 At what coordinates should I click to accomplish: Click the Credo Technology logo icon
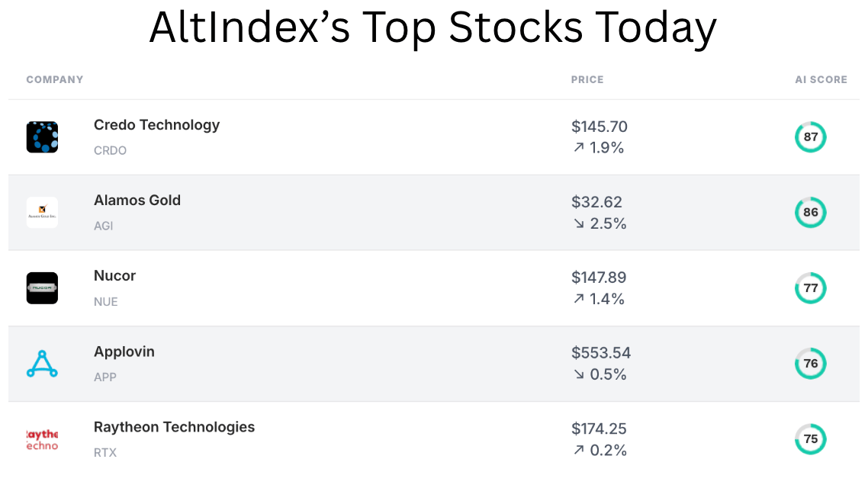[x=42, y=137]
